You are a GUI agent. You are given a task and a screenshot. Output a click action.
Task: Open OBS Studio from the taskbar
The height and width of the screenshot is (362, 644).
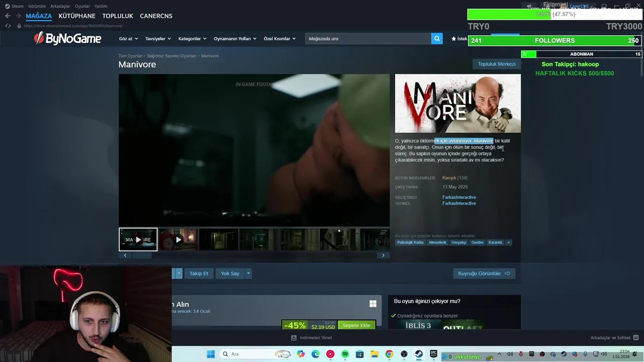[404, 354]
